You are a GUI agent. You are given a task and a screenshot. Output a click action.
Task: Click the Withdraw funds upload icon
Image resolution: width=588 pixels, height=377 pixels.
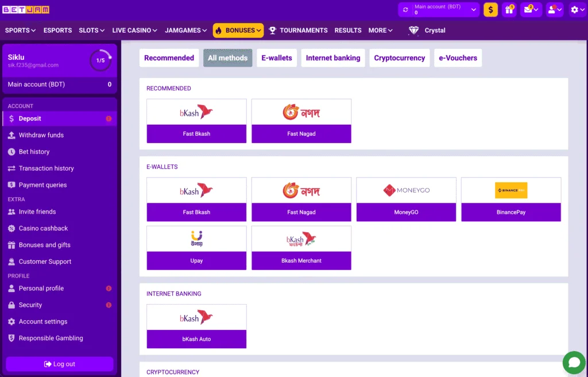click(11, 135)
